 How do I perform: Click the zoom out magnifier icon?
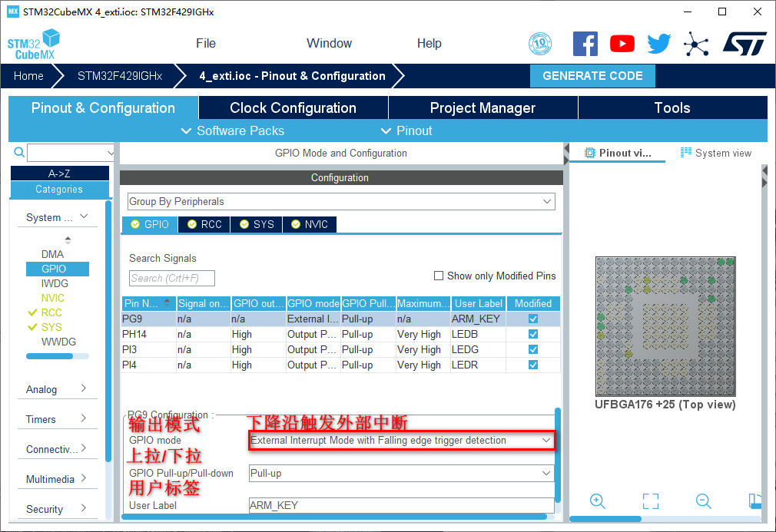click(703, 501)
